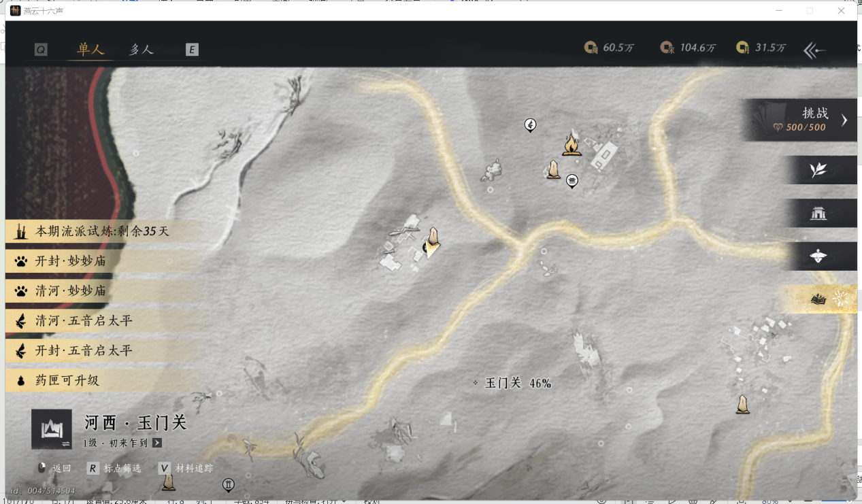Select the straw-hat figure sidebar icon

pos(818,256)
